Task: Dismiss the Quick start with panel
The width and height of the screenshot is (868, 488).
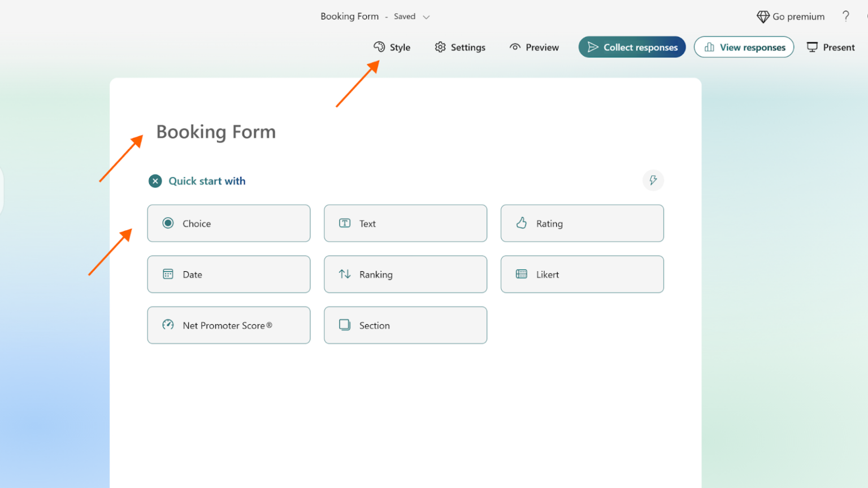Action: coord(155,181)
